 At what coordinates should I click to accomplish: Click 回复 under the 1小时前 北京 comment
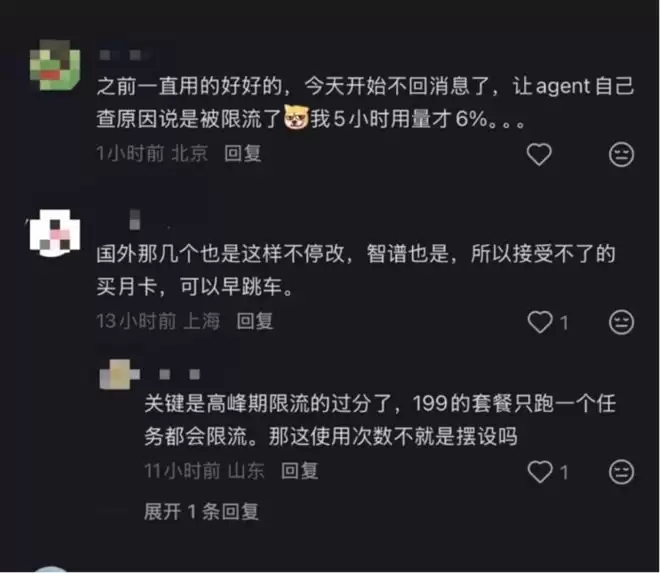(x=242, y=153)
